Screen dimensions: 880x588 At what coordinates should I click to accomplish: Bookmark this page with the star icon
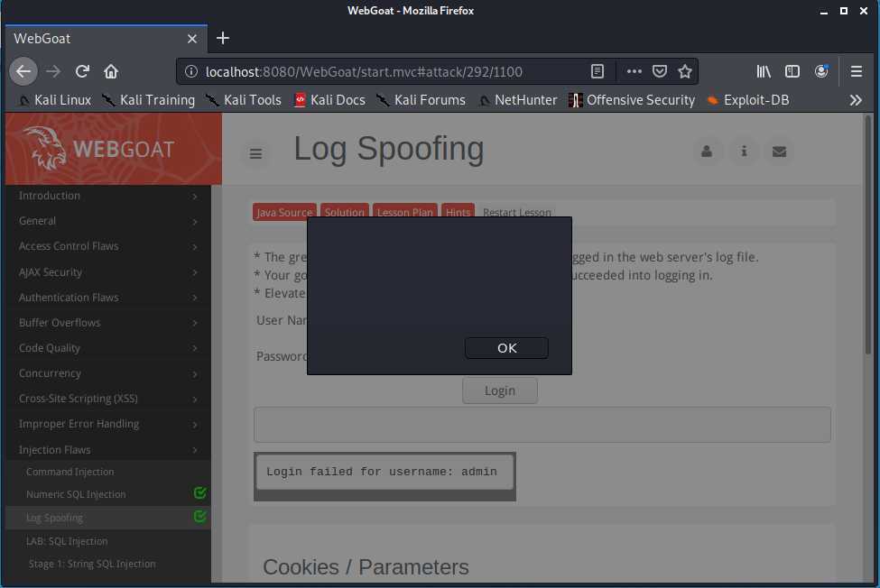pyautogui.click(x=685, y=72)
